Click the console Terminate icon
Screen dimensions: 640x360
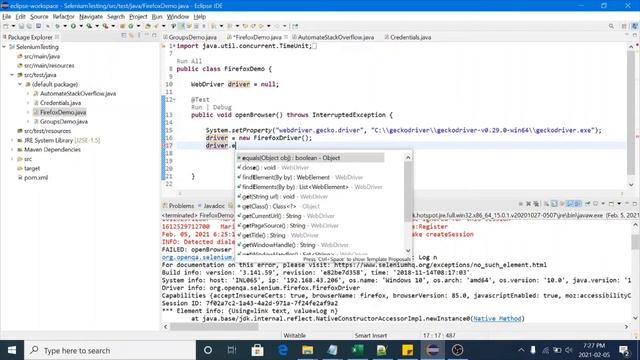pyautogui.click(x=521, y=204)
